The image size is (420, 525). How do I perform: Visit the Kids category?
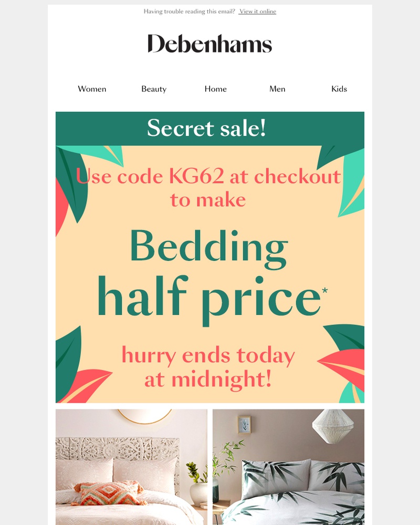(x=339, y=89)
